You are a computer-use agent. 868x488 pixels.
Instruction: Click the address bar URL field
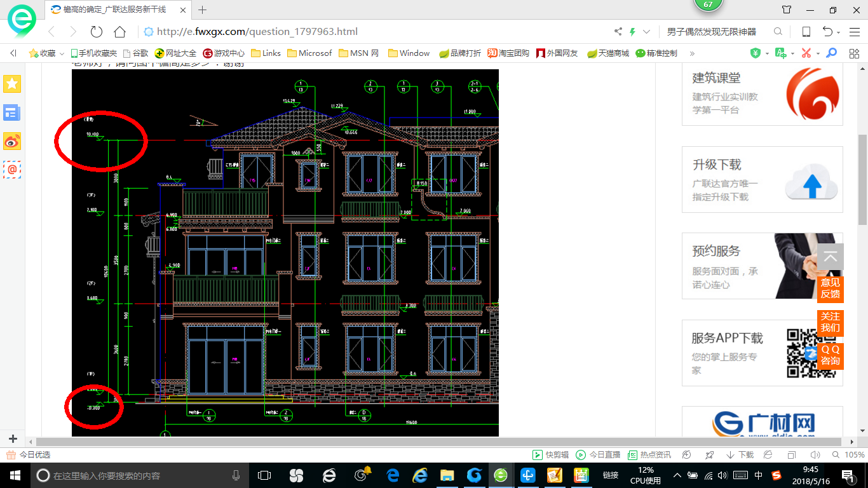(375, 32)
